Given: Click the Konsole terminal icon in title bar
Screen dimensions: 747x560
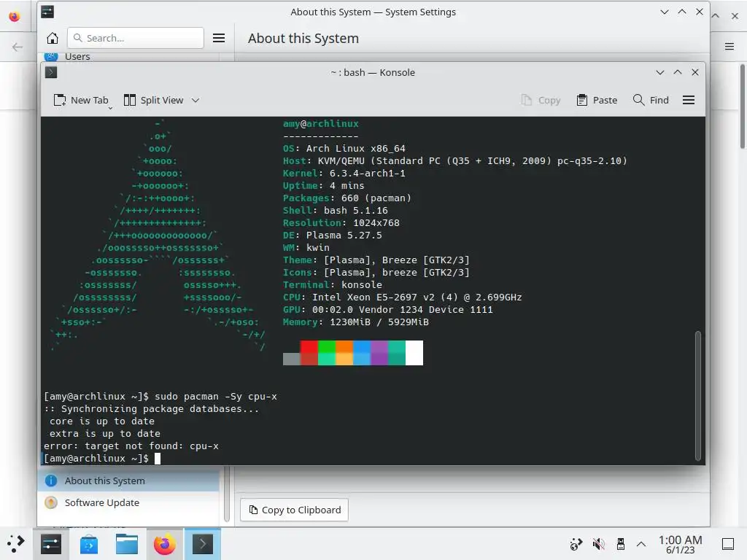Looking at the screenshot, I should point(51,72).
